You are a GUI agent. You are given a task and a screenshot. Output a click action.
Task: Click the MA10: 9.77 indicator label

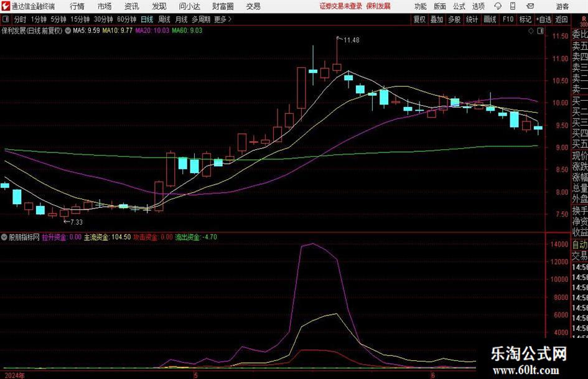point(118,30)
